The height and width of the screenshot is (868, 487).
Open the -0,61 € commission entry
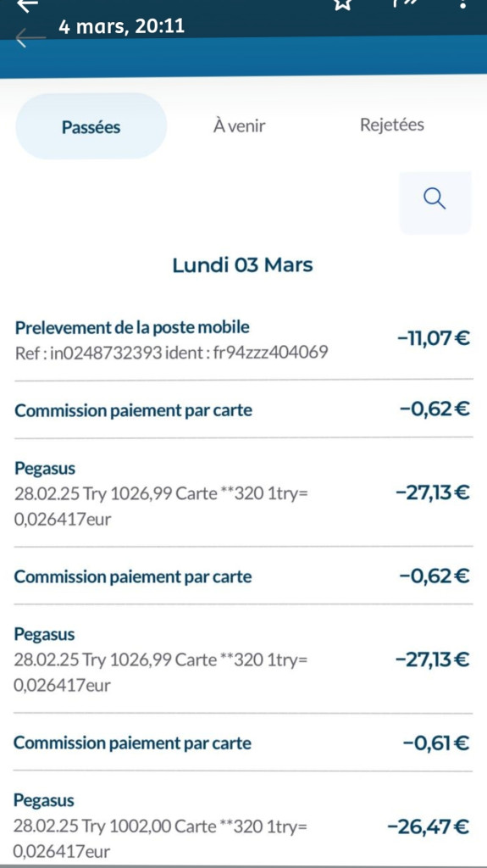pyautogui.click(x=244, y=743)
